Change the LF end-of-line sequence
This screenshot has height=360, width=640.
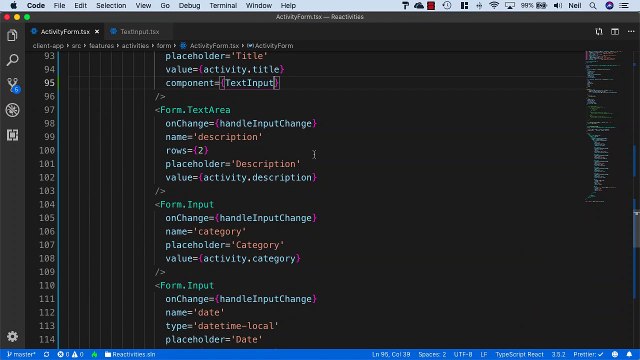pos(484,354)
